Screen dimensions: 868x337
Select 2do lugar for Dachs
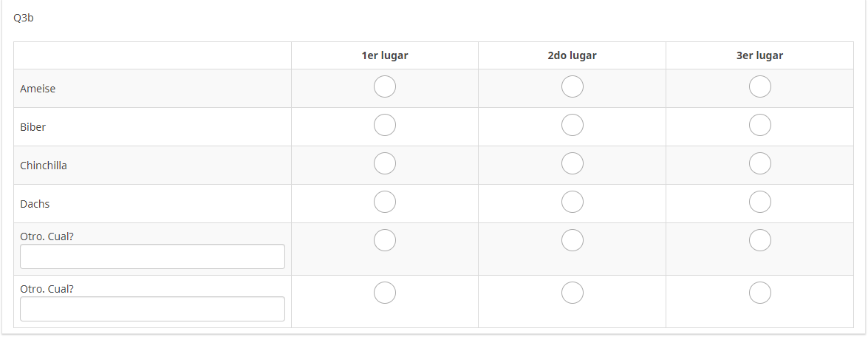point(573,202)
